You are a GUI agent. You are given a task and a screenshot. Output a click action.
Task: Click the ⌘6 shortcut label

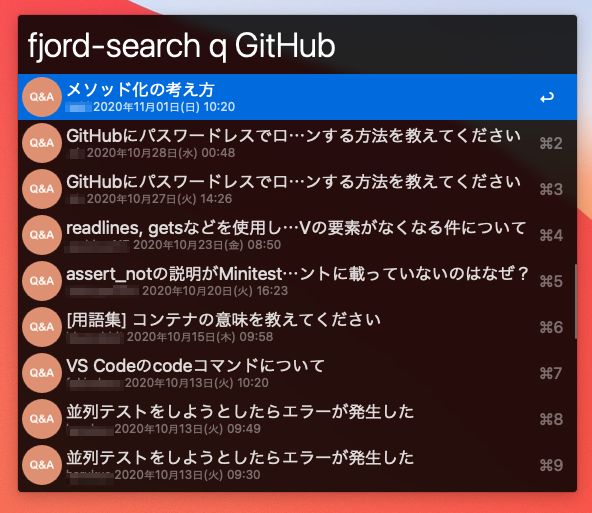551,328
